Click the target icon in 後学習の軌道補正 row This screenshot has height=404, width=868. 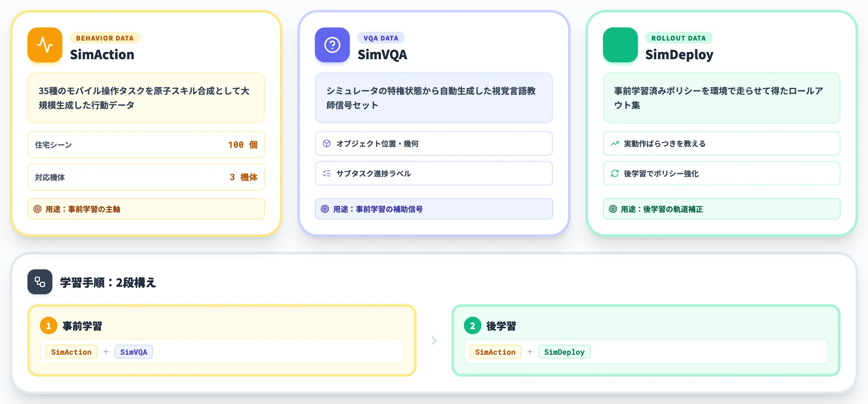point(613,209)
